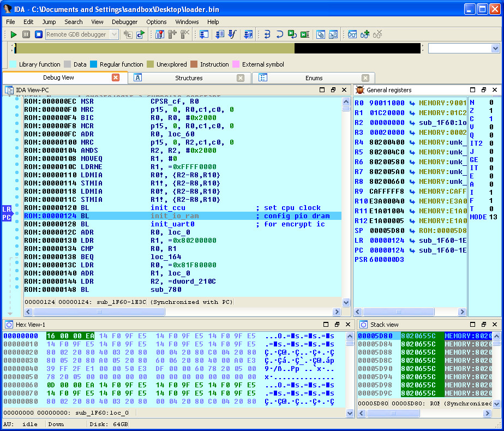Viewport: 504px width, 431px height.
Task: Toggle the C flag value
Action: point(491,118)
